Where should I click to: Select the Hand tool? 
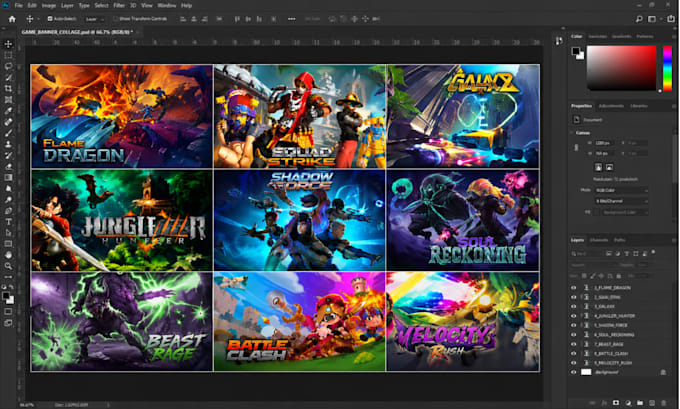click(8, 255)
